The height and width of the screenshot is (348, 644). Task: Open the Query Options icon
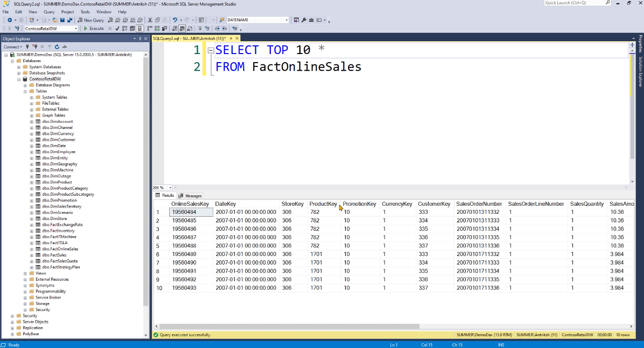[x=132, y=28]
